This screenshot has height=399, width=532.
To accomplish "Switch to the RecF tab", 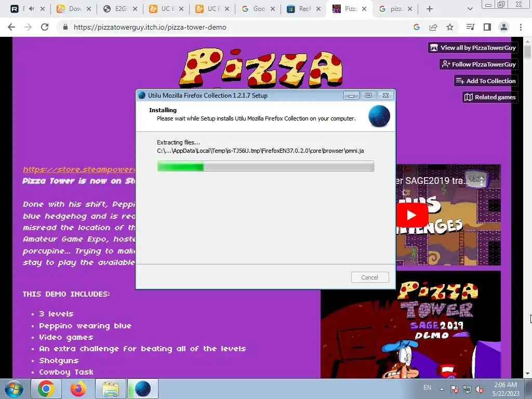I will click(x=304, y=9).
